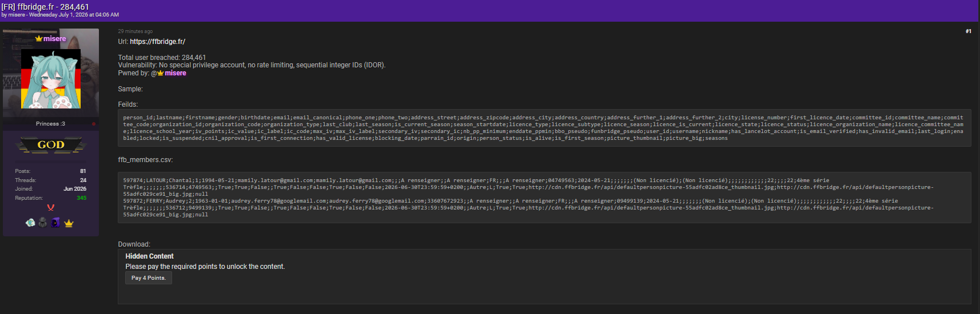The width and height of the screenshot is (980, 314).
Task: Click the 'Total user breached: 284,461' line
Action: coord(162,58)
